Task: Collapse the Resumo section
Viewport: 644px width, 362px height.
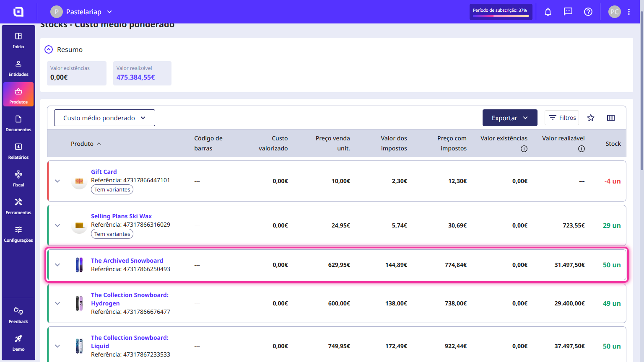Action: pyautogui.click(x=49, y=49)
